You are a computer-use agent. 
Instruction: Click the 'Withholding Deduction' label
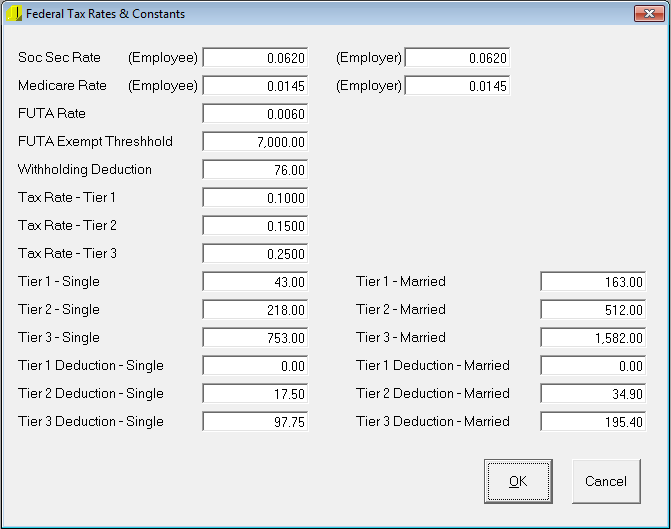tap(85, 169)
